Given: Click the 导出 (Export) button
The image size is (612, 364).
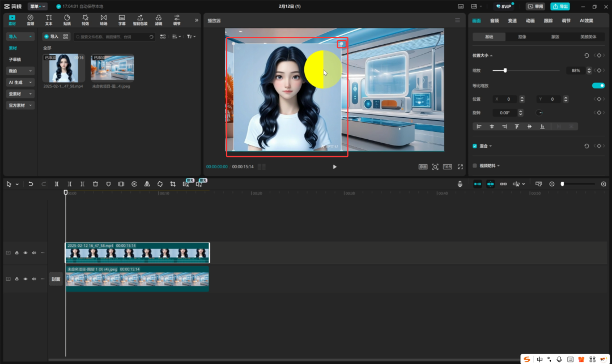Looking at the screenshot, I should pyautogui.click(x=560, y=6).
